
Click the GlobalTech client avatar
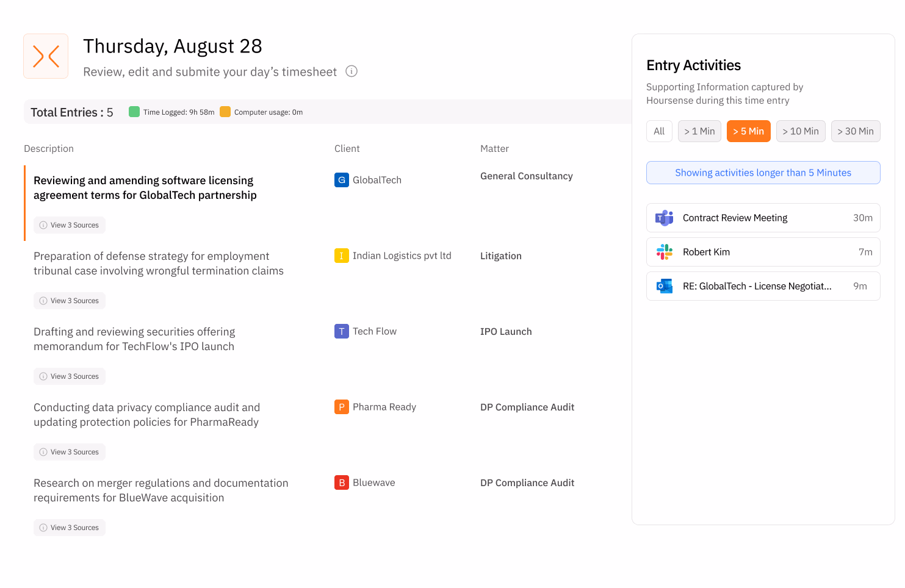click(342, 180)
